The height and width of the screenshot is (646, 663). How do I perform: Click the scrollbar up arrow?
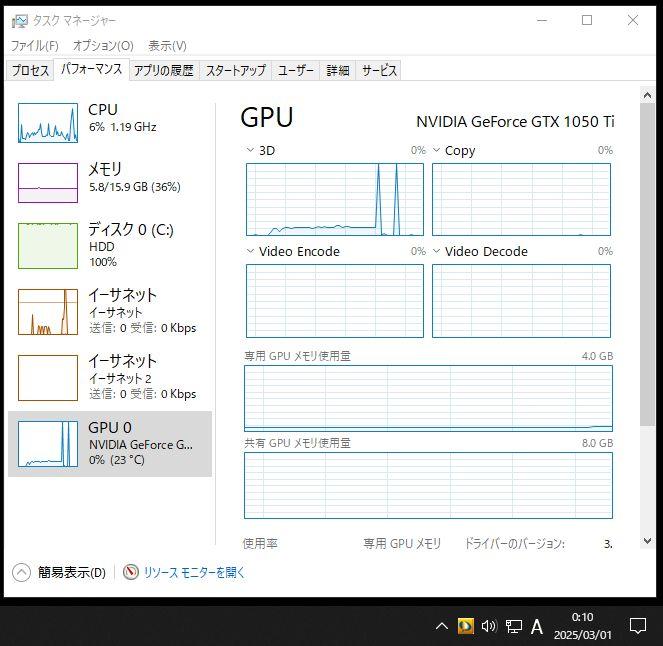pyautogui.click(x=647, y=95)
